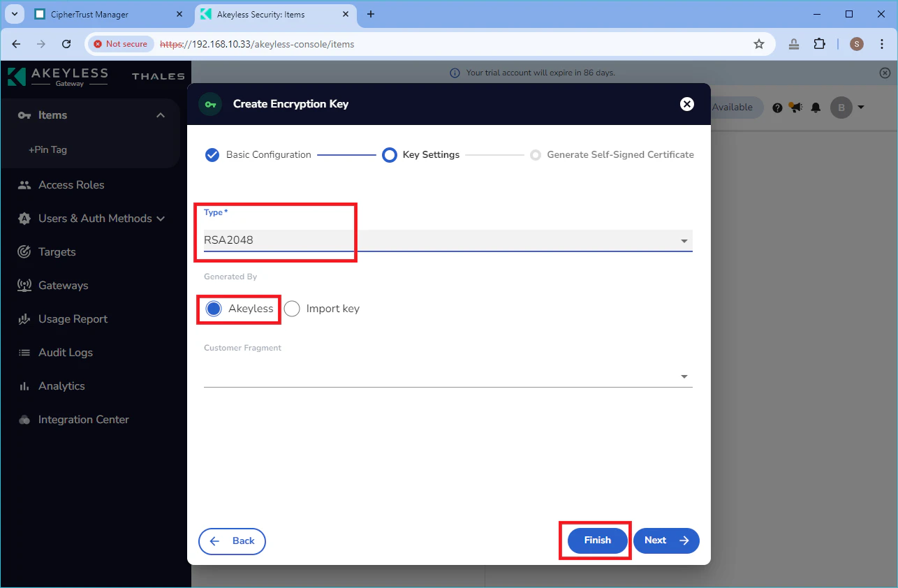898x588 pixels.
Task: Open the announcements megaphone icon
Action: [796, 108]
